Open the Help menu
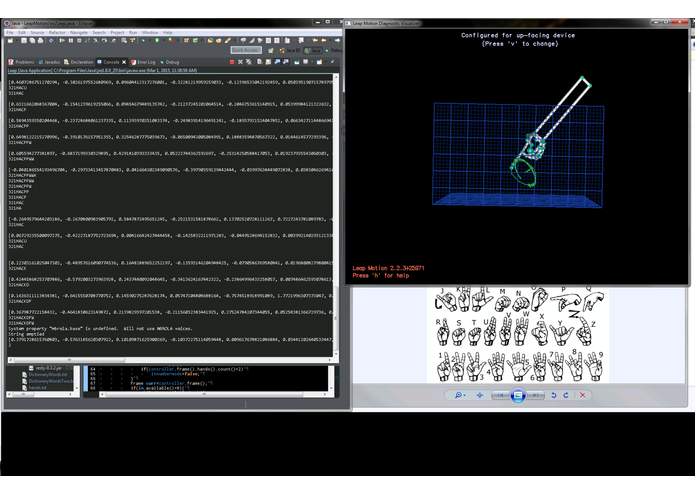 [168, 32]
